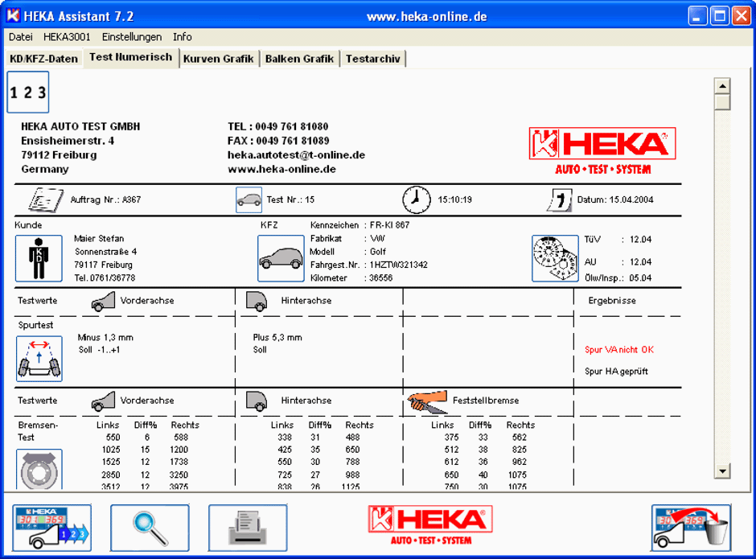Screen dimensions: 756x559
Task: Click the delete test trash bin button
Action: [691, 528]
